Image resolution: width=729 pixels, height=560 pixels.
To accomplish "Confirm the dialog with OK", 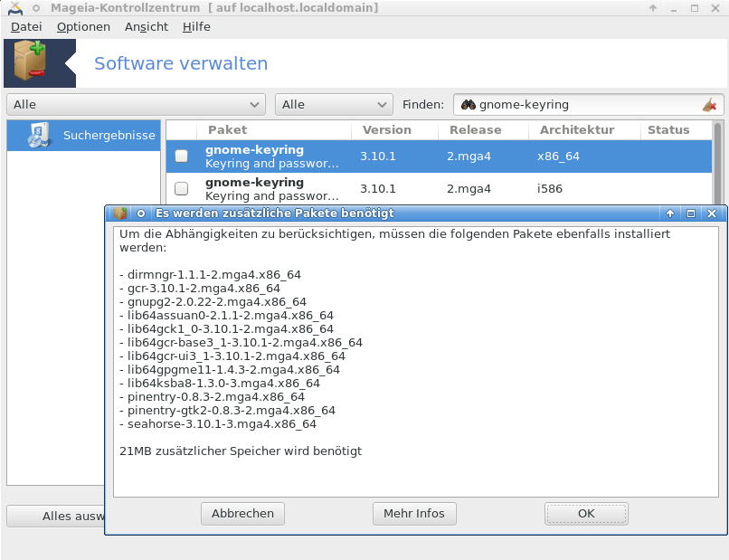I will [x=586, y=514].
